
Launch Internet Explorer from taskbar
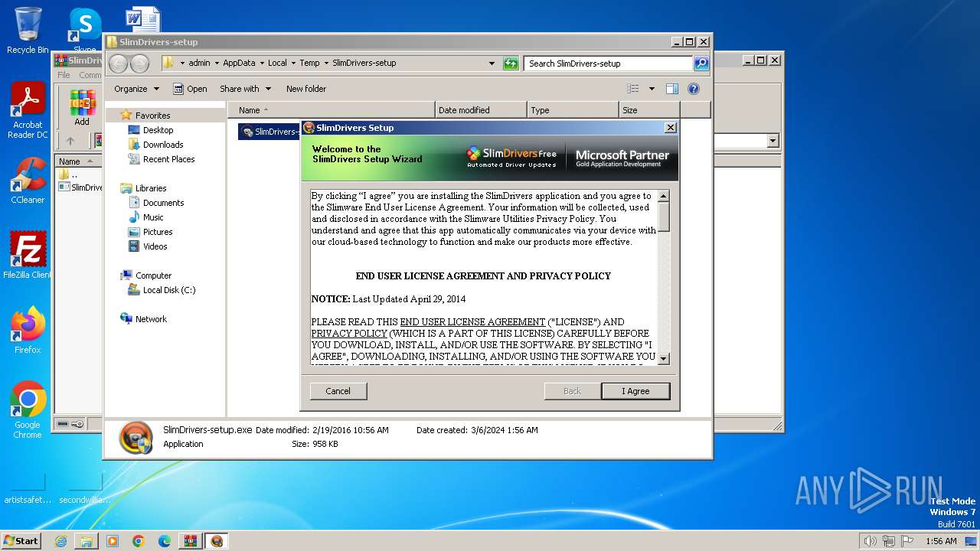pyautogui.click(x=60, y=541)
